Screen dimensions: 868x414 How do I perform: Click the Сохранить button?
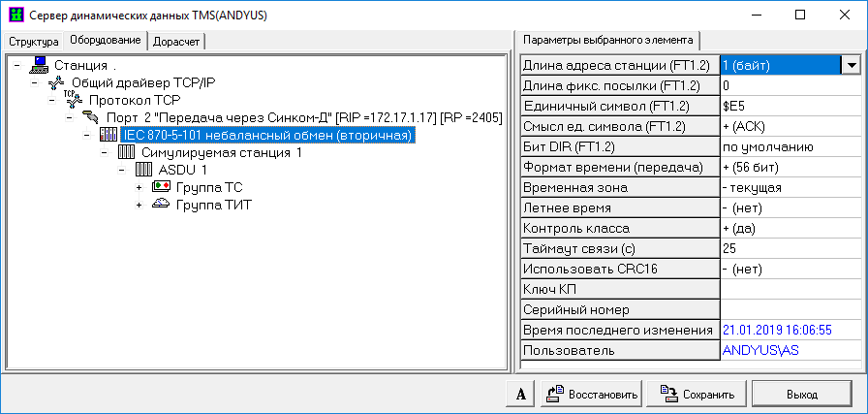pyautogui.click(x=697, y=395)
